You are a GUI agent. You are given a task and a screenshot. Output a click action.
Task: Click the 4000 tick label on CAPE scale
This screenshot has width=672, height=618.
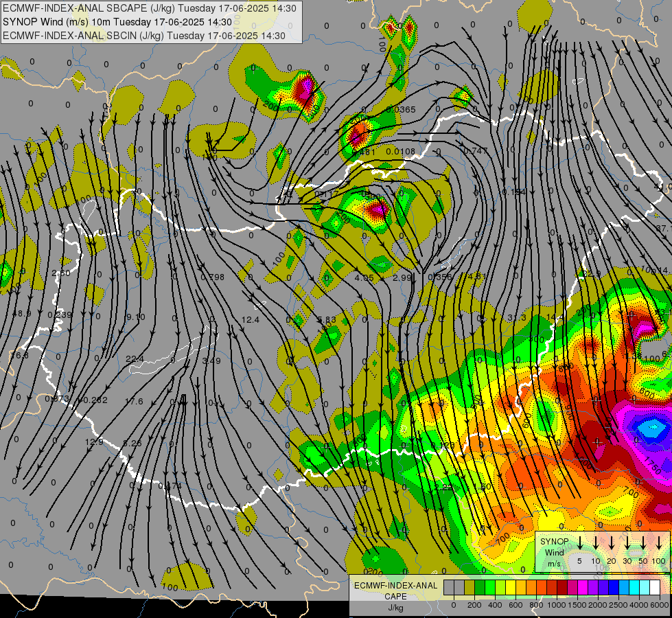640,605
